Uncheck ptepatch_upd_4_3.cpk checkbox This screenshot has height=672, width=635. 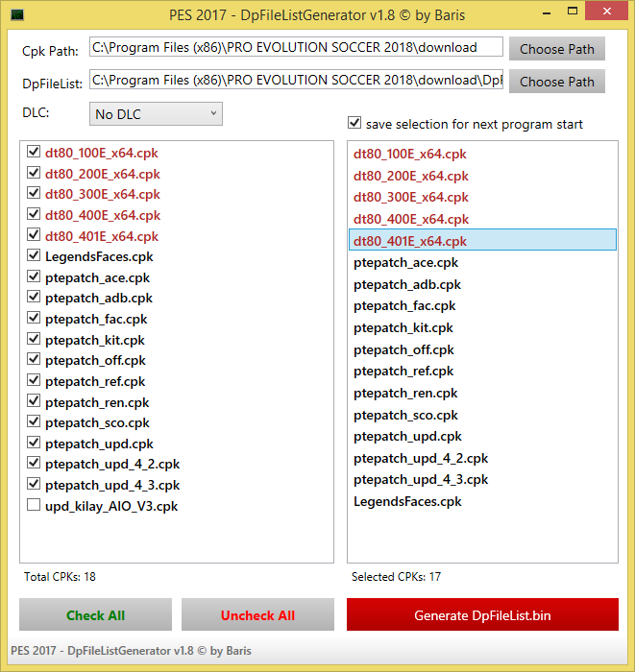(34, 484)
